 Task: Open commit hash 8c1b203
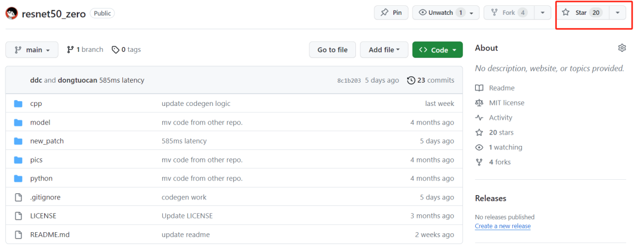[349, 81]
